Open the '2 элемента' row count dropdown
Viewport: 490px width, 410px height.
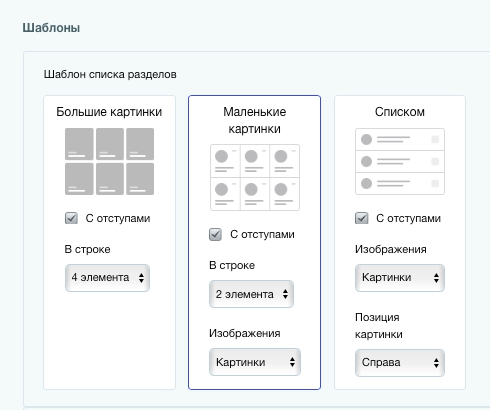[x=251, y=294]
